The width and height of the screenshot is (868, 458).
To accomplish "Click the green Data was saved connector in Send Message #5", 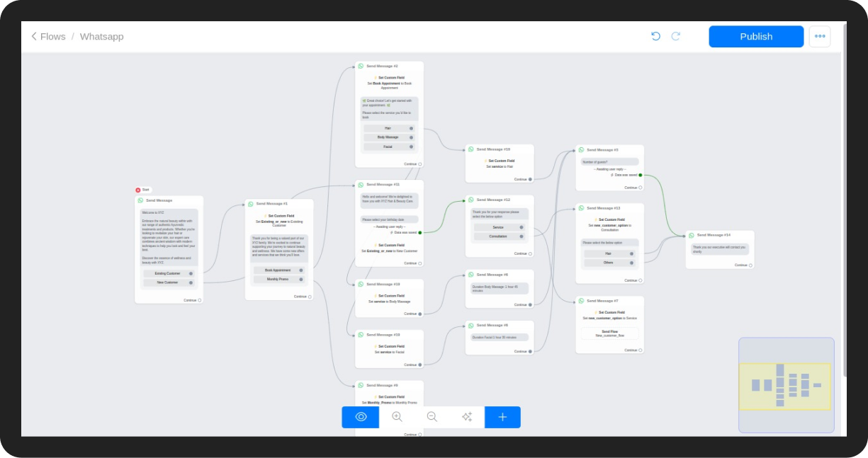I will (x=641, y=175).
